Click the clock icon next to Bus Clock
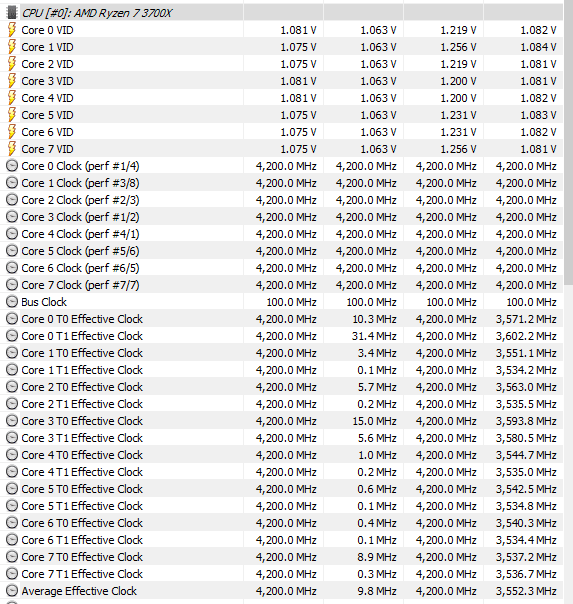 pyautogui.click(x=12, y=301)
